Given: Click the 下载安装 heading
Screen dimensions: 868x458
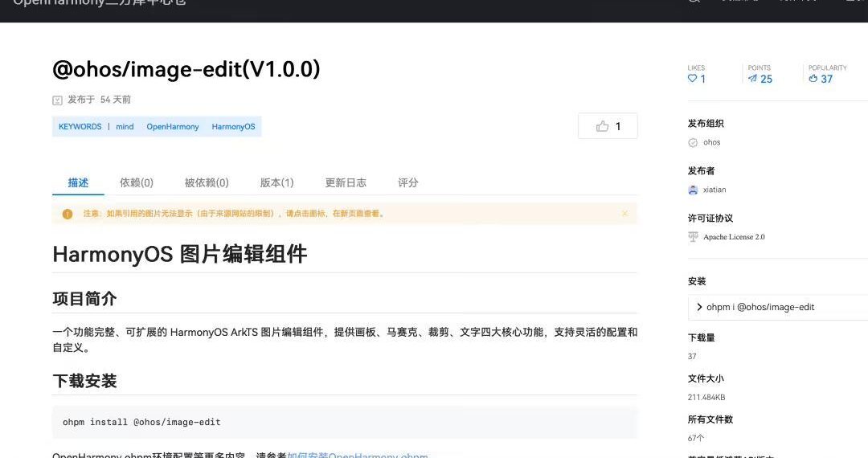Looking at the screenshot, I should pyautogui.click(x=84, y=381).
